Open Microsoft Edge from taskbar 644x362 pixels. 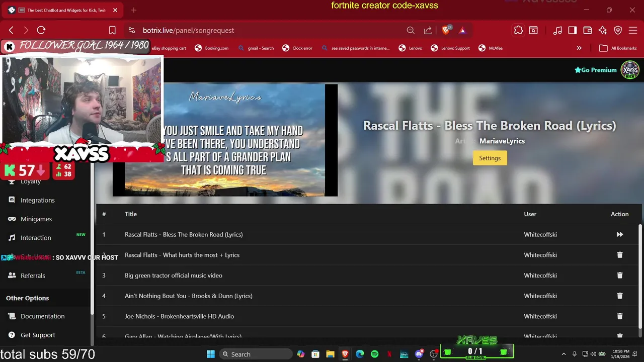(x=360, y=354)
